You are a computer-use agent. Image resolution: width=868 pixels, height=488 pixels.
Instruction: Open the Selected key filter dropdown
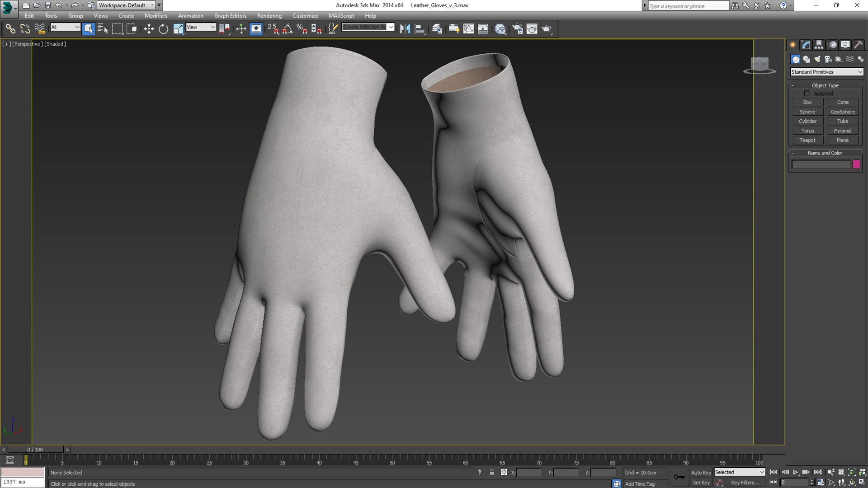[740, 472]
